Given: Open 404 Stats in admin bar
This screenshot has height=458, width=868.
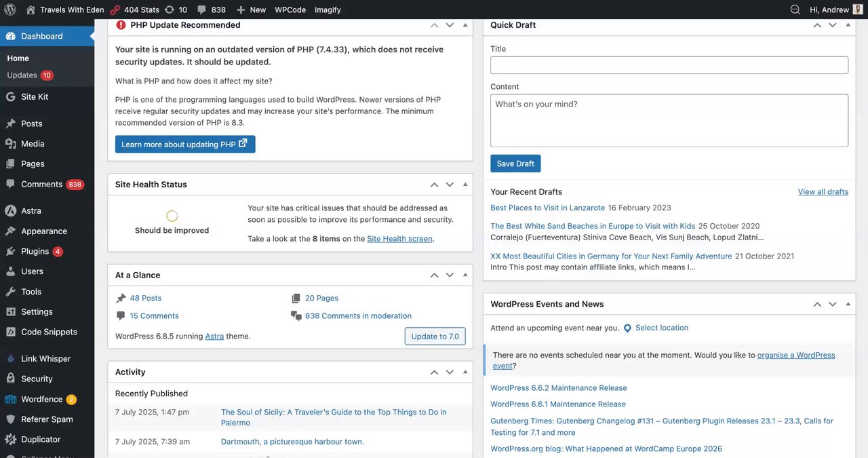Looking at the screenshot, I should 134,9.
